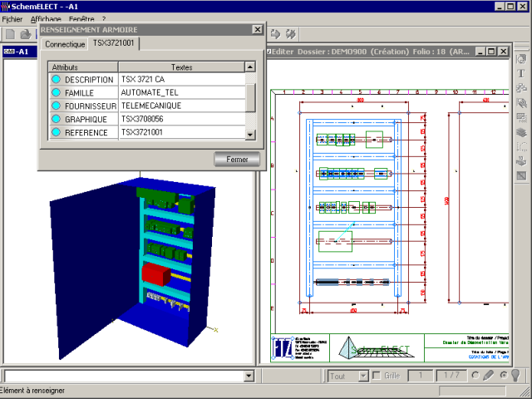The height and width of the screenshot is (399, 532).
Task: Click the AUTOMATE_TEL family cell
Action: tap(182, 92)
